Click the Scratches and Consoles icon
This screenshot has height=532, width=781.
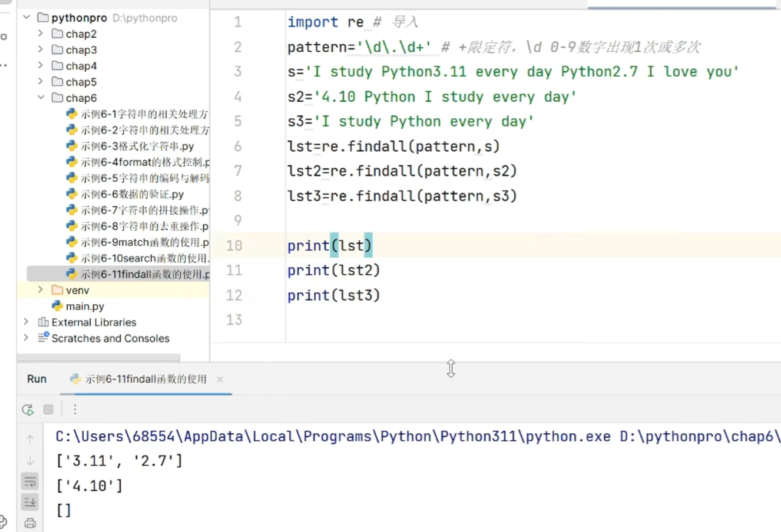(x=43, y=337)
